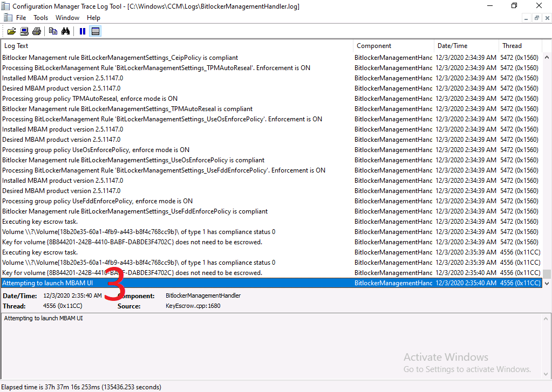Click the Find binoculars icon
This screenshot has width=552, height=392.
click(65, 31)
